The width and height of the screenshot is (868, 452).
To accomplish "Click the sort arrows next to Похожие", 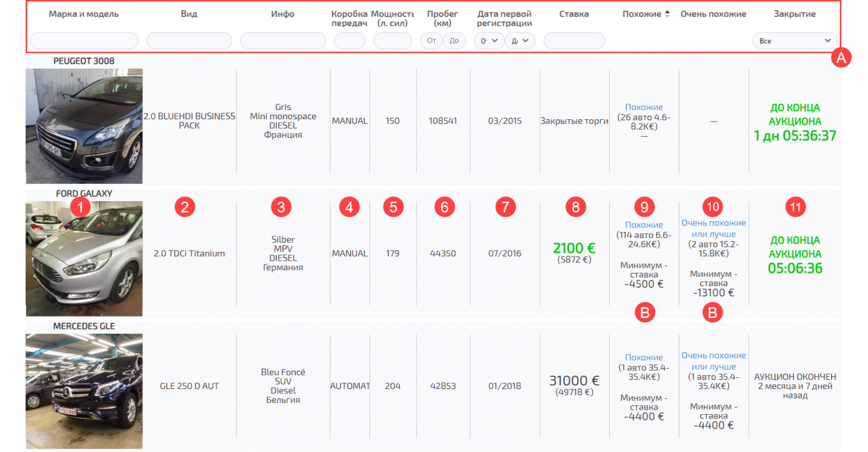I will pos(667,14).
